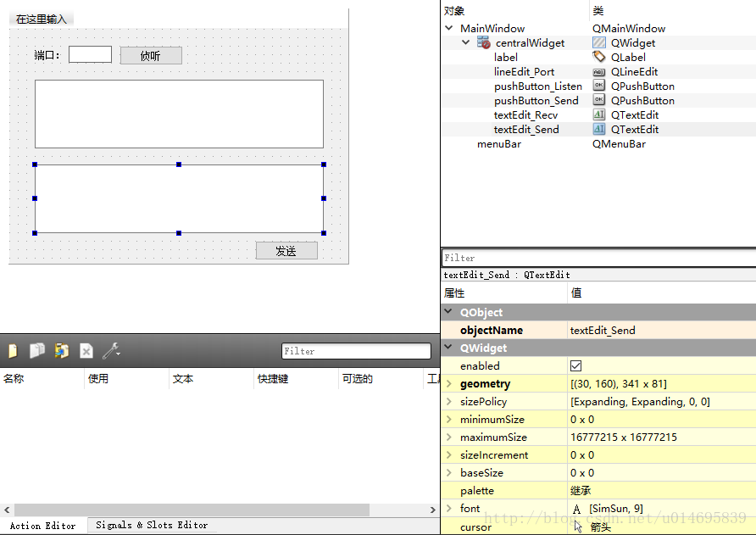Viewport: 756px width, 535px height.
Task: Click the 端口 port input field
Action: coord(90,55)
